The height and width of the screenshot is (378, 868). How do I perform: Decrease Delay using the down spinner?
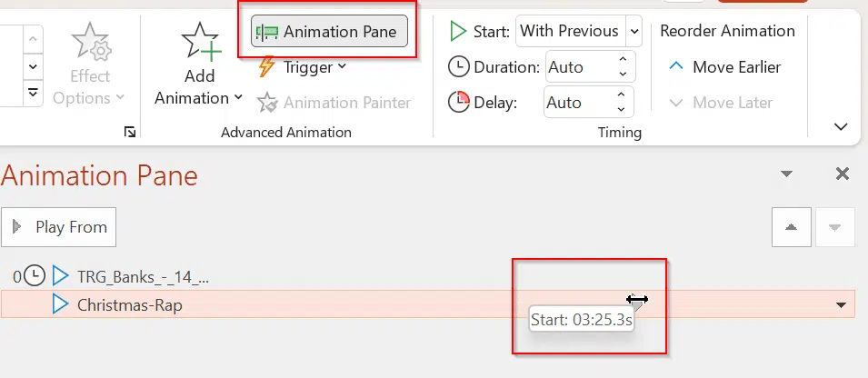point(621,110)
